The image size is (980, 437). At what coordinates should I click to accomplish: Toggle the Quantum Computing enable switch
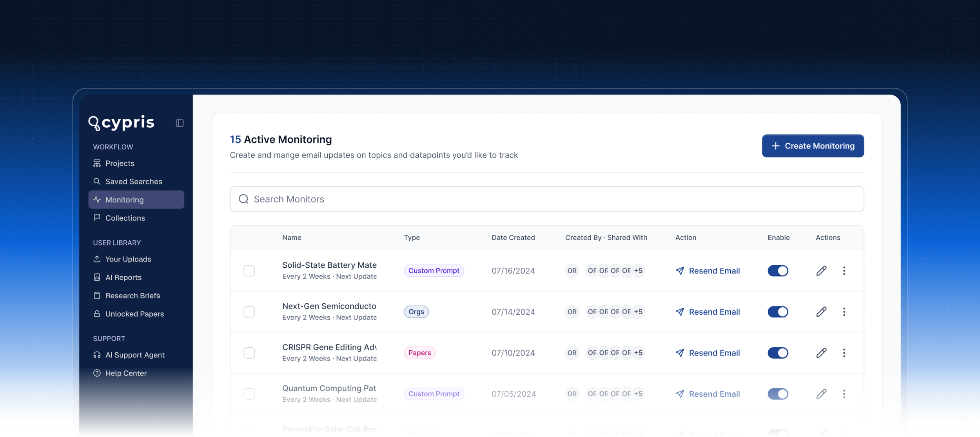tap(778, 394)
